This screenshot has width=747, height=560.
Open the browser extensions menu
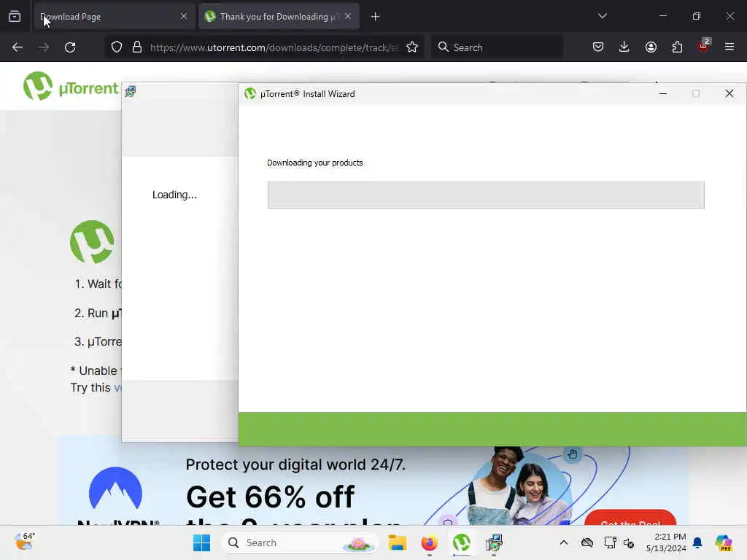(677, 47)
